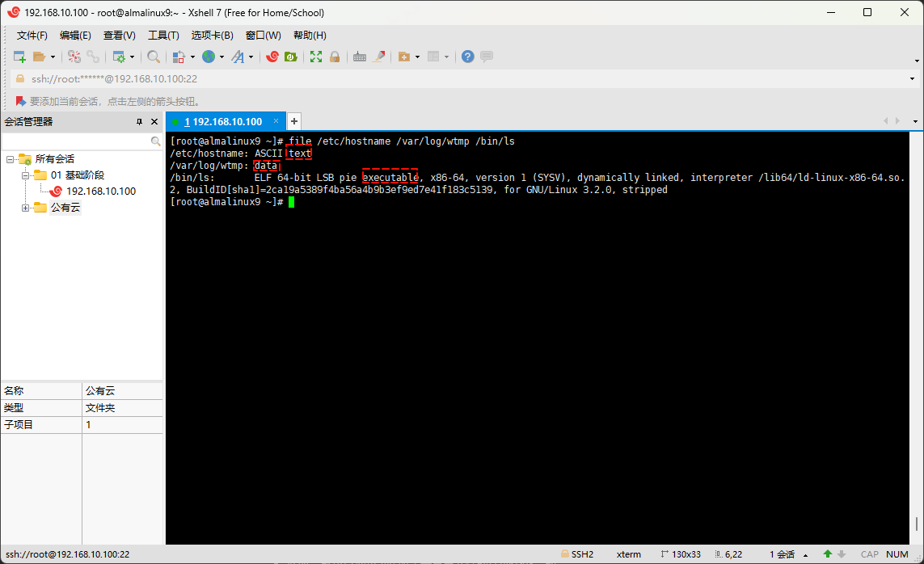Select the 192.168.10.100 session in tree
924x564 pixels.
click(x=100, y=192)
